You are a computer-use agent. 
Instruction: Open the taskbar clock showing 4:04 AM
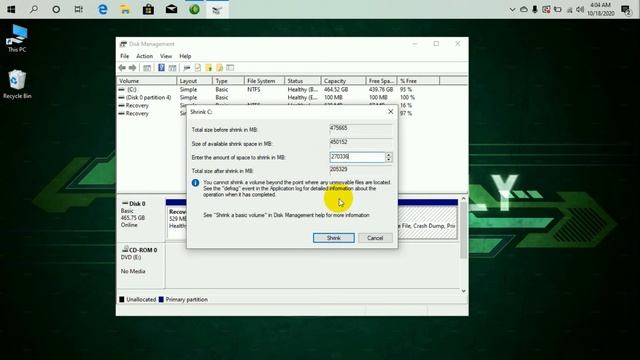tap(600, 9)
